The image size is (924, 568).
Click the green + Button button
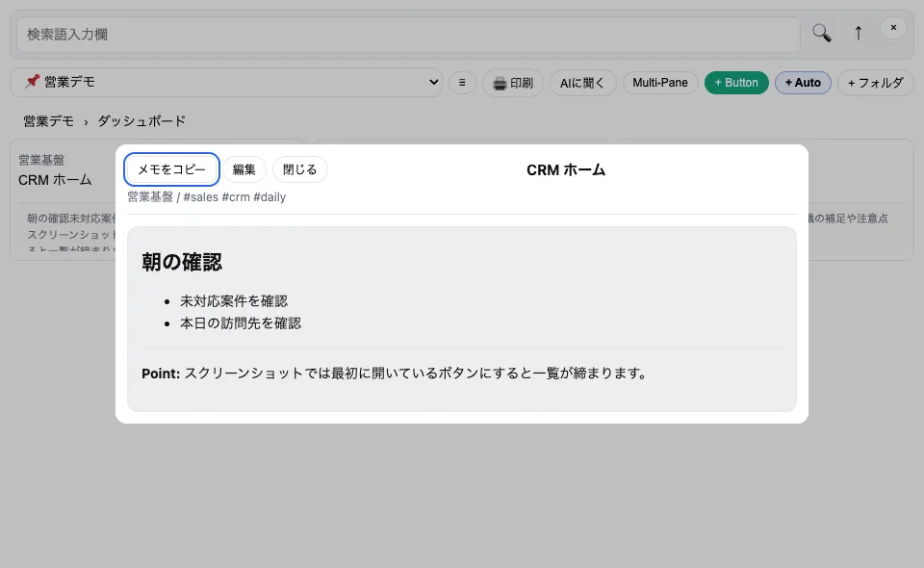point(736,83)
